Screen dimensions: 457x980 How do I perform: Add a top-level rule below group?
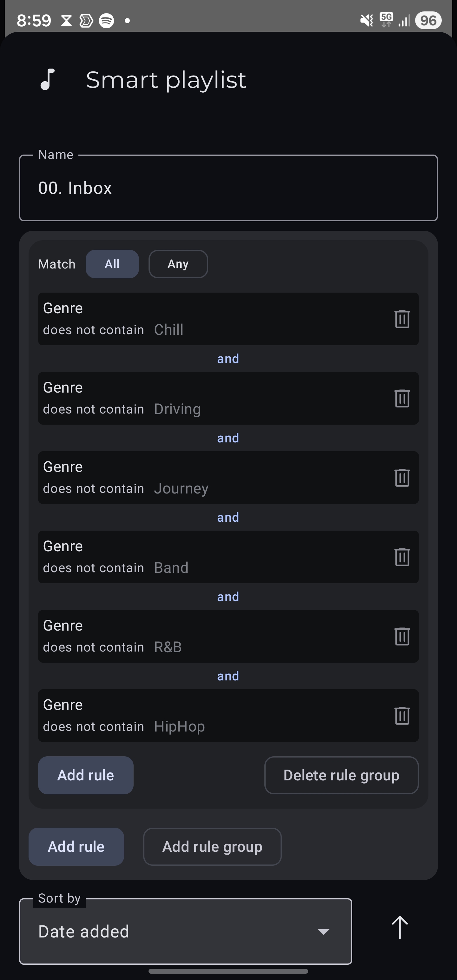click(76, 846)
